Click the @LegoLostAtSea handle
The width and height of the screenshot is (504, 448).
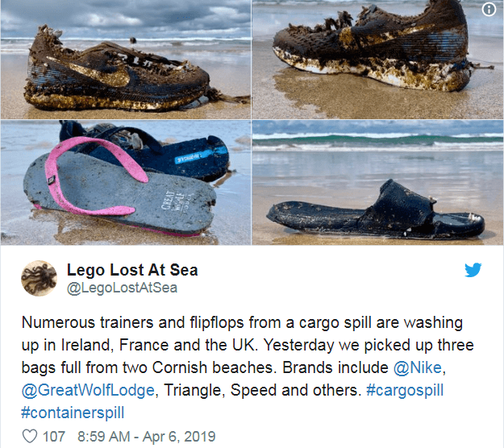pyautogui.click(x=122, y=288)
